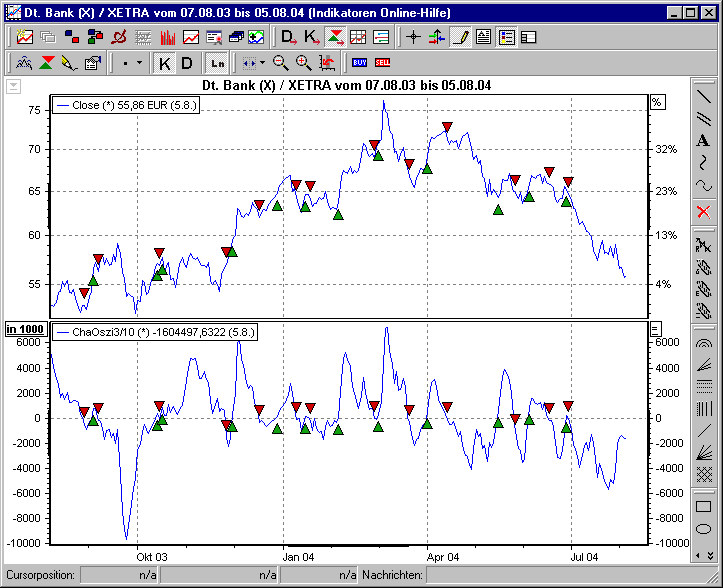The width and height of the screenshot is (723, 588).
Task: Click the SELL signal icon
Action: tap(382, 63)
